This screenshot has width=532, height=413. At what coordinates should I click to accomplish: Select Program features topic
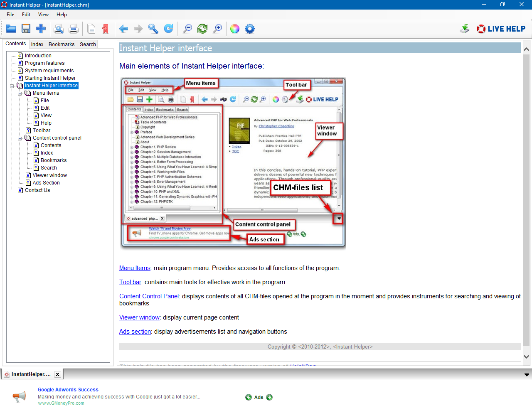pos(45,63)
